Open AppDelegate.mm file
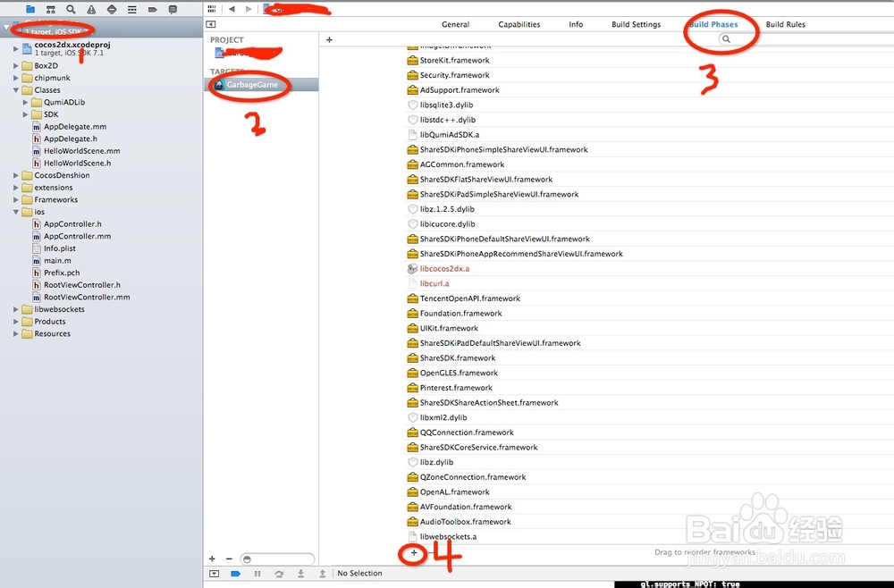This screenshot has width=894, height=588. point(75,127)
